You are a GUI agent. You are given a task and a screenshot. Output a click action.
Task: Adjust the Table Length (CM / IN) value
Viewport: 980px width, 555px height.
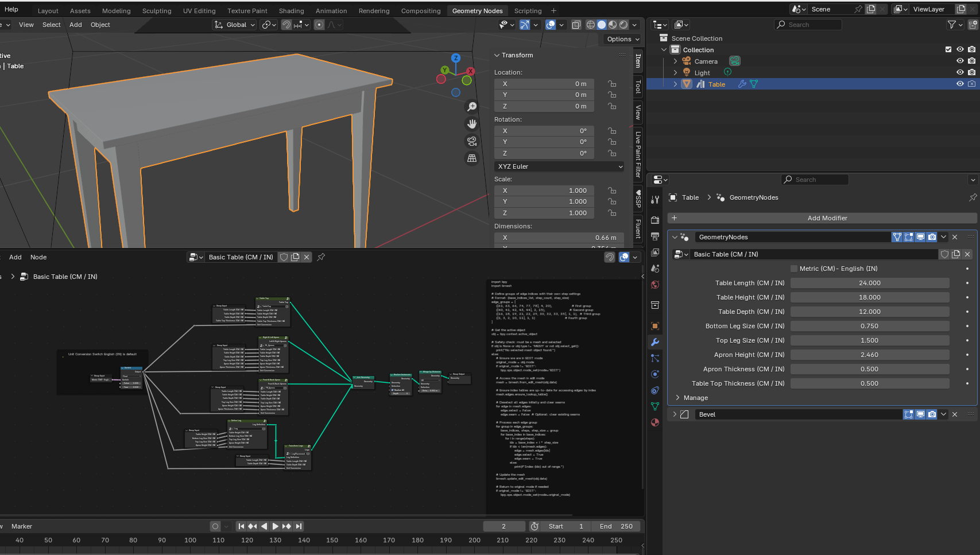point(870,283)
